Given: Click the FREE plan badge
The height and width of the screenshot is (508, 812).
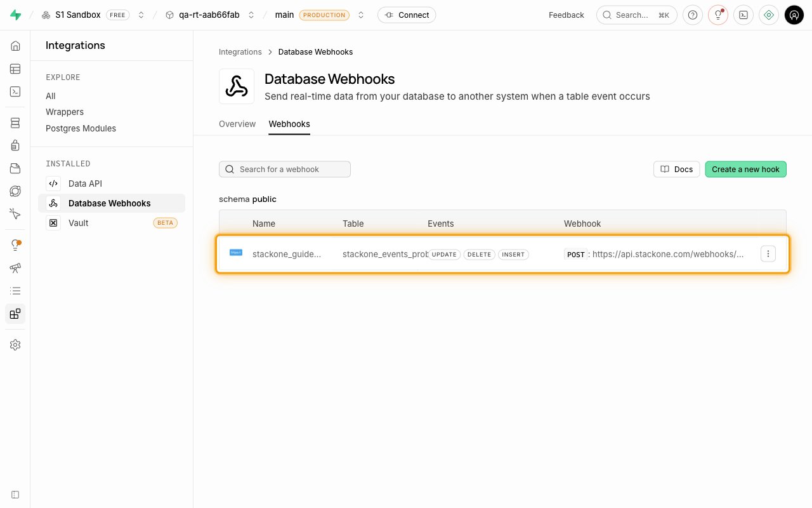Looking at the screenshot, I should tap(117, 15).
